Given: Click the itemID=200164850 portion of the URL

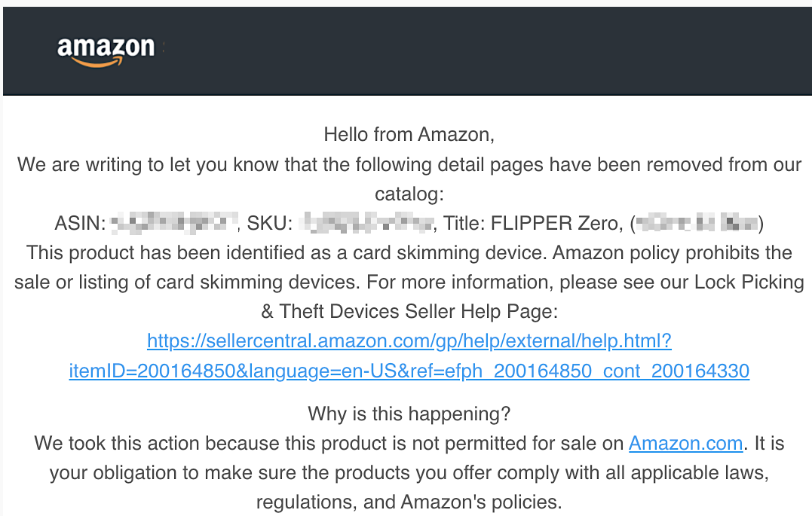Looking at the screenshot, I should tap(152, 371).
